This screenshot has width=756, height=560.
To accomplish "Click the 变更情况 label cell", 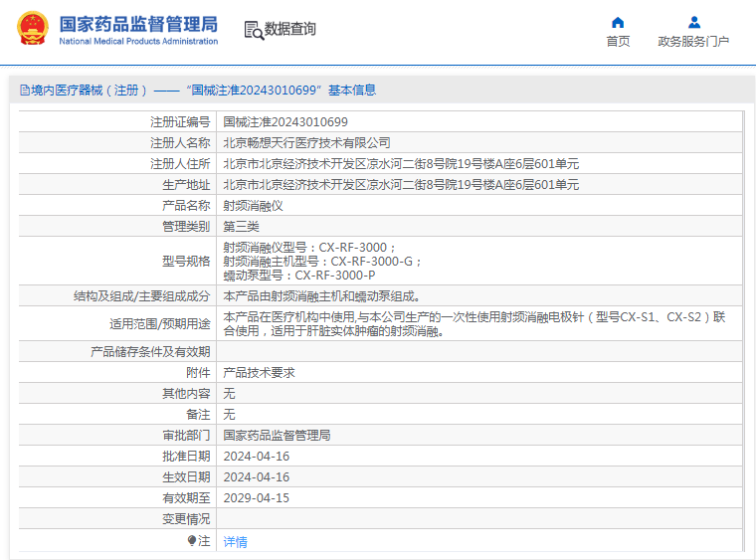I will pos(117,519).
